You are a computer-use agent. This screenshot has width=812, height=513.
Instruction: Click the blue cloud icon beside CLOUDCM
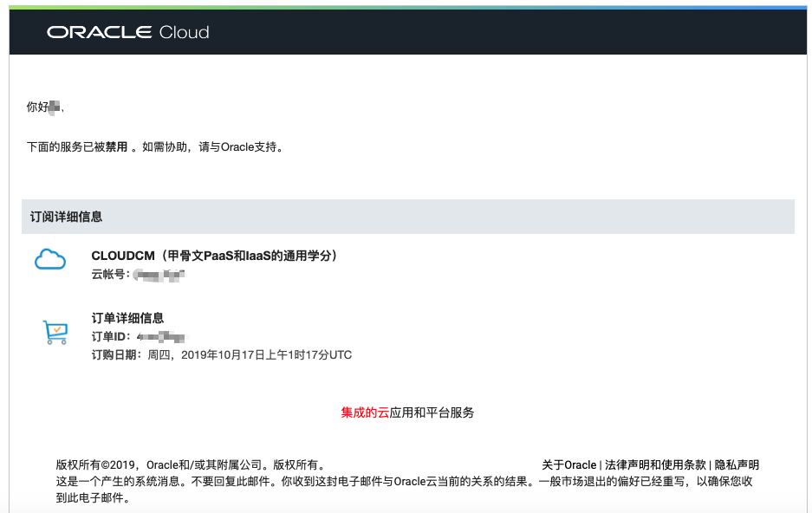tap(50, 259)
